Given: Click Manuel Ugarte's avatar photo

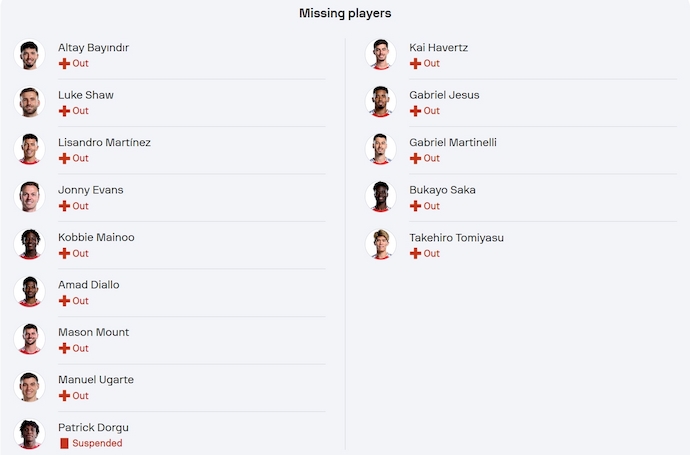Looking at the screenshot, I should coord(30,387).
